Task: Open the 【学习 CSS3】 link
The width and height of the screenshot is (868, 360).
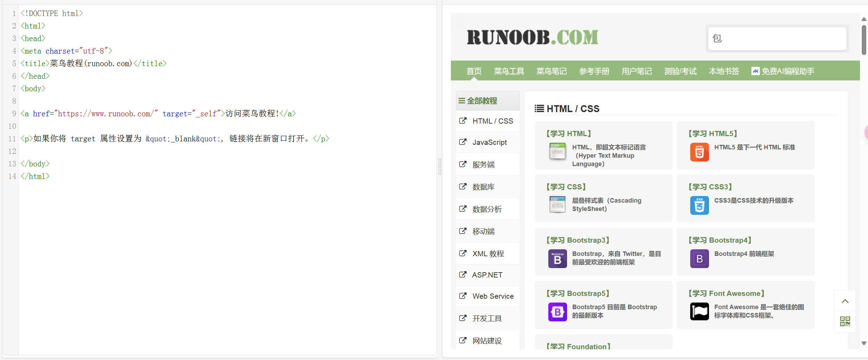Action: 710,187
